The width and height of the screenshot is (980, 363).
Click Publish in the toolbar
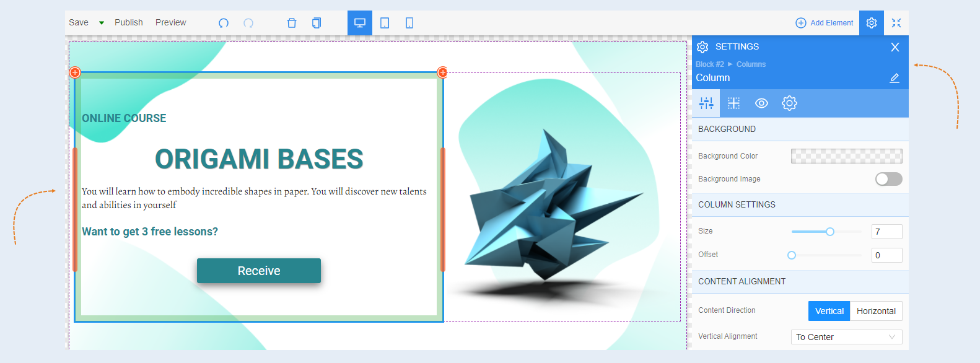pyautogui.click(x=128, y=22)
